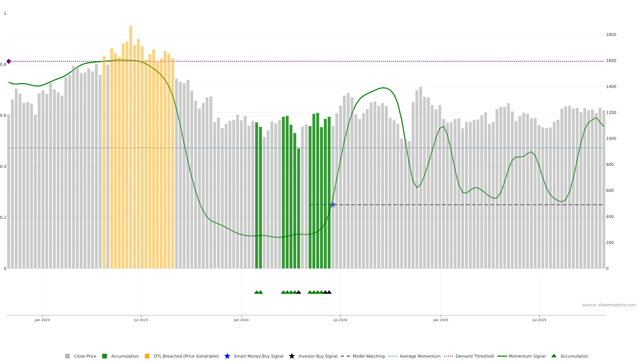Click the purple diamond Demand Threshold marker
The height and width of the screenshot is (362, 644).
(9, 61)
